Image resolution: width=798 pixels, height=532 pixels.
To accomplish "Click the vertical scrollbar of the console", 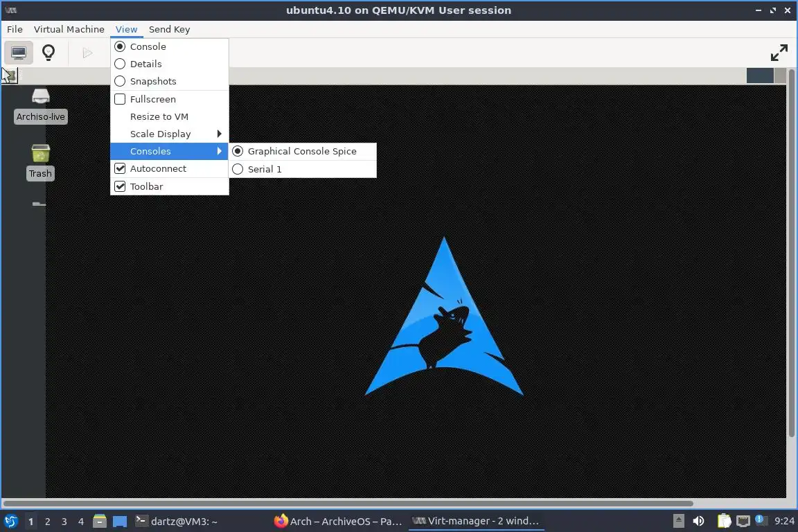I will 791,253.
